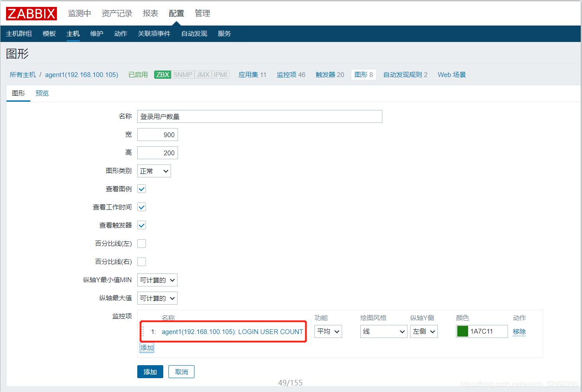Click the ZBX availability badge

(163, 74)
